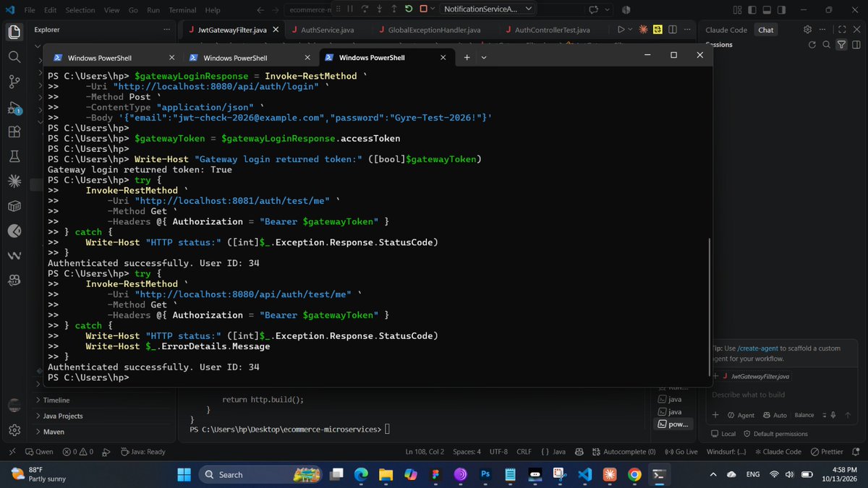Image resolution: width=868 pixels, height=488 pixels.
Task: Open the Explorer view in the activity bar
Action: [x=14, y=33]
